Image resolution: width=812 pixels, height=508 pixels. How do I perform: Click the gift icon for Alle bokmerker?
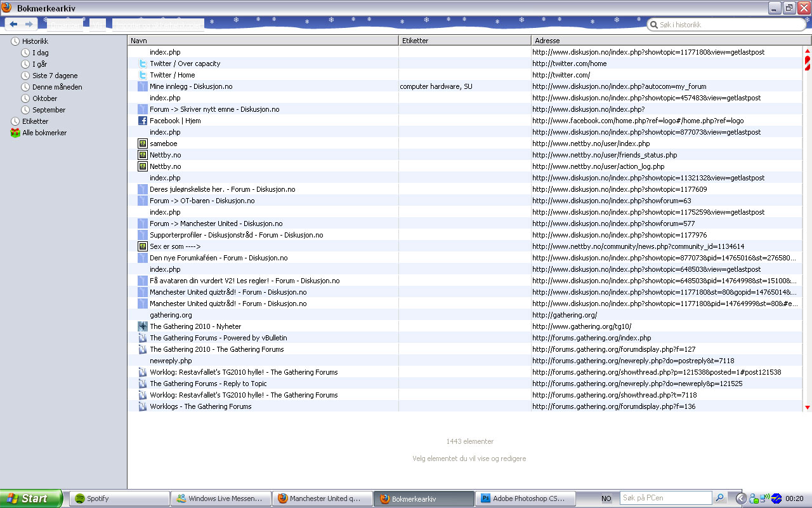(15, 133)
